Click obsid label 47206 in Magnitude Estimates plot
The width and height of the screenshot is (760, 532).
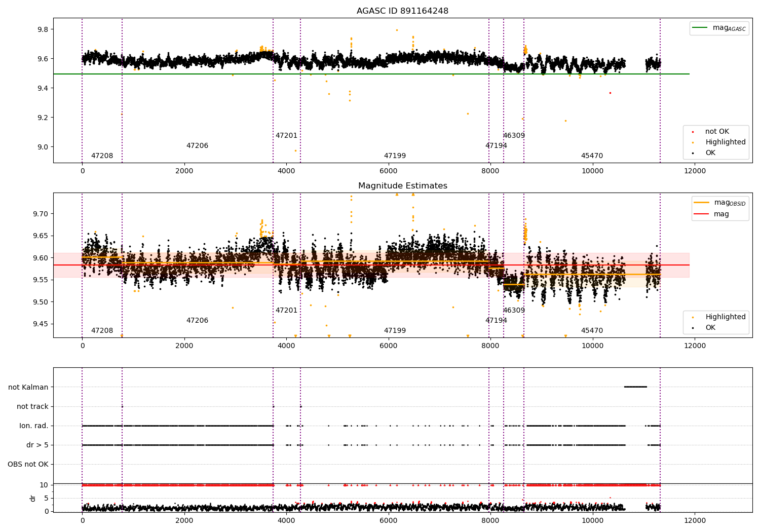[197, 321]
